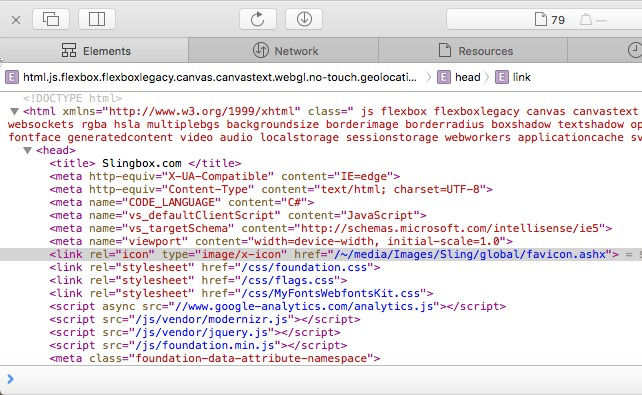Close the Web Inspector with the X icon
Screen dimensions: 642x395
pyautogui.click(x=16, y=20)
